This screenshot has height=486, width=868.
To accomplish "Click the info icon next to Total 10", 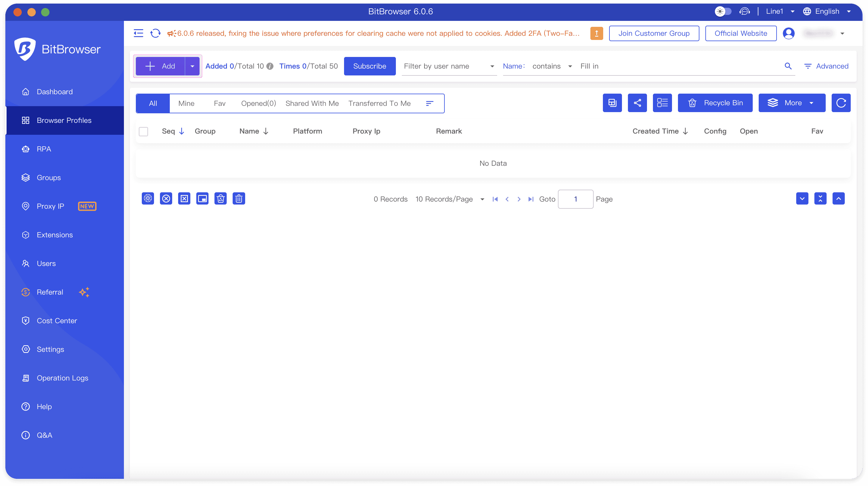I will coord(270,66).
